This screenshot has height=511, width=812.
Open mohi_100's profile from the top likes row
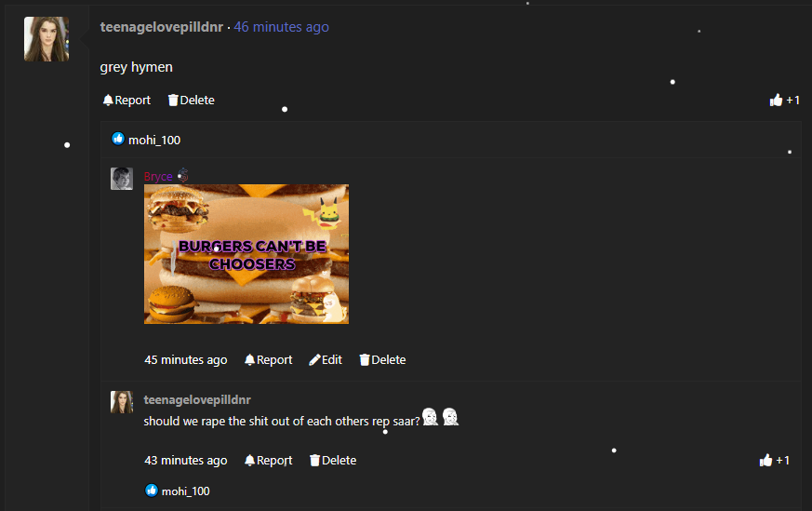pos(154,140)
